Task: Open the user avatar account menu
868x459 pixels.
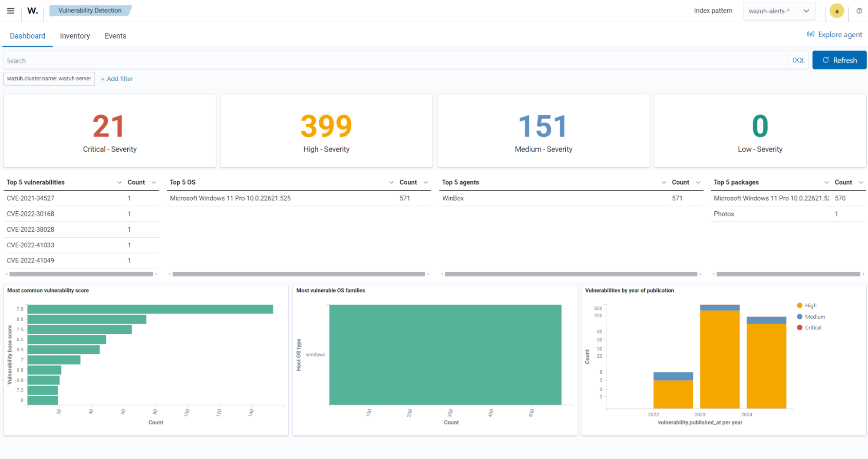Action: point(836,10)
